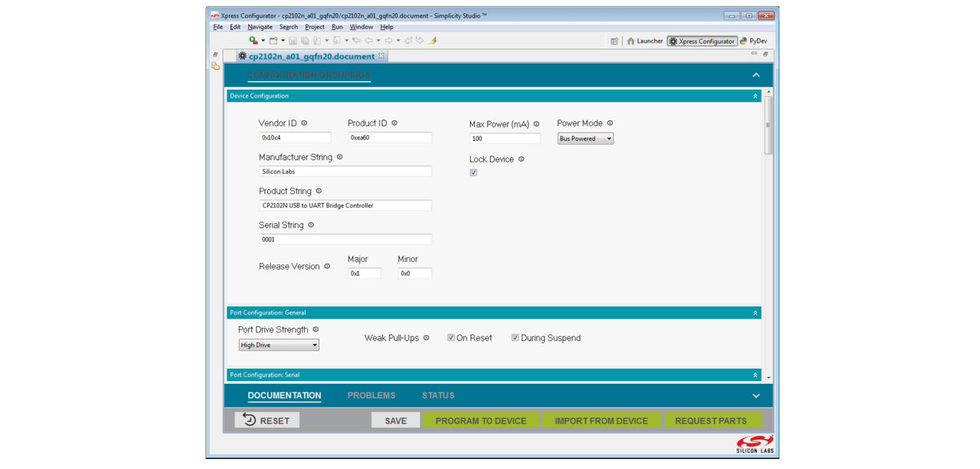Collapse the Device Configuration section

pos(756,96)
